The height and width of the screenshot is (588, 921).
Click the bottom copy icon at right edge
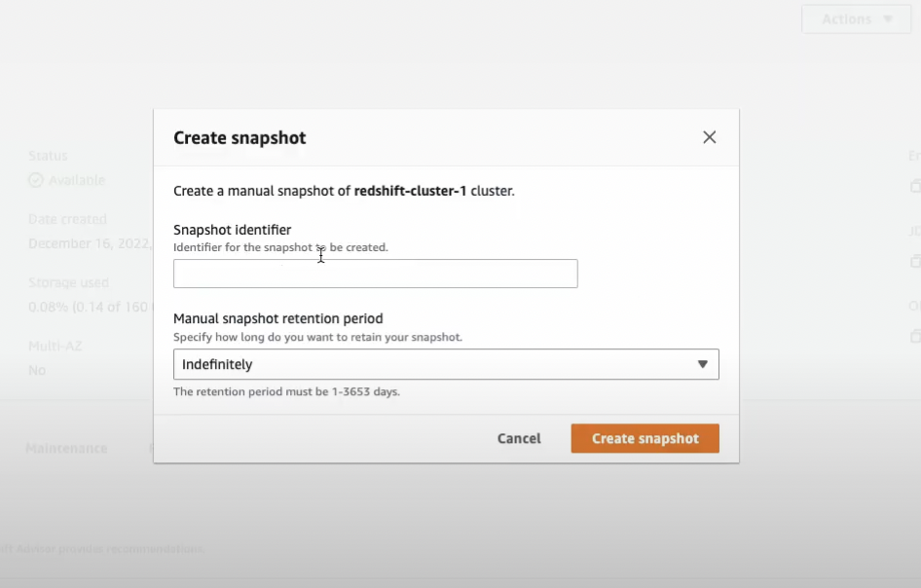point(915,336)
